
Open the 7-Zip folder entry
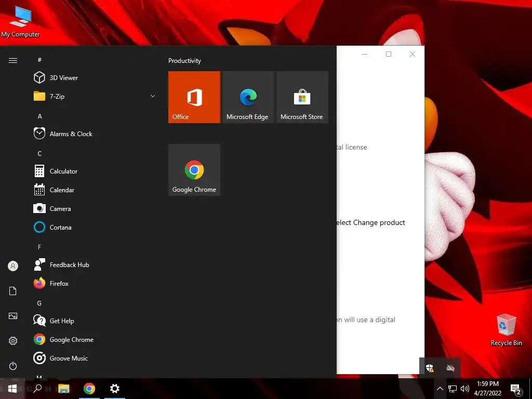tap(95, 96)
